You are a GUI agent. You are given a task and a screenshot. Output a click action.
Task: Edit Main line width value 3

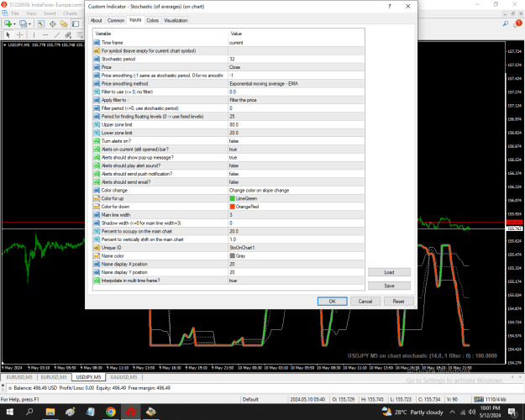click(x=296, y=215)
